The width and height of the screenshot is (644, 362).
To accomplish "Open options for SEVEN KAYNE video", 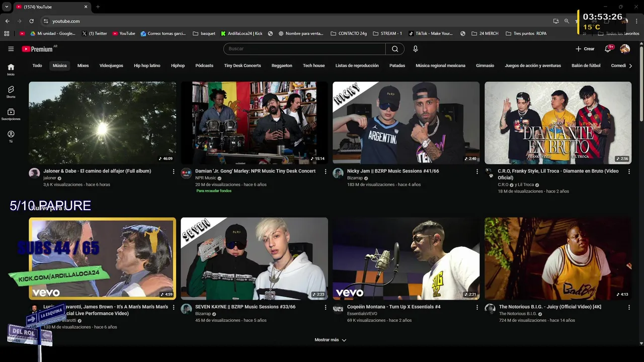I will tap(326, 307).
